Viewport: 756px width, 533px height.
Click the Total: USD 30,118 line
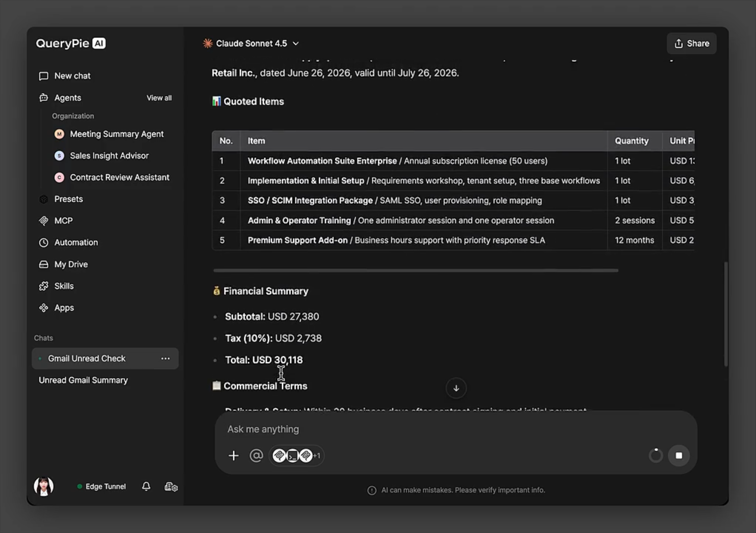coord(264,360)
